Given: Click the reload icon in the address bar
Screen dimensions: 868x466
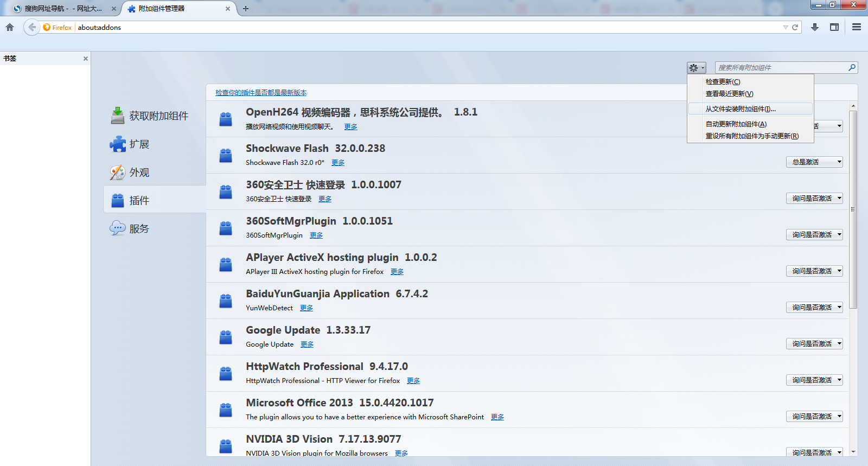Looking at the screenshot, I should point(795,27).
